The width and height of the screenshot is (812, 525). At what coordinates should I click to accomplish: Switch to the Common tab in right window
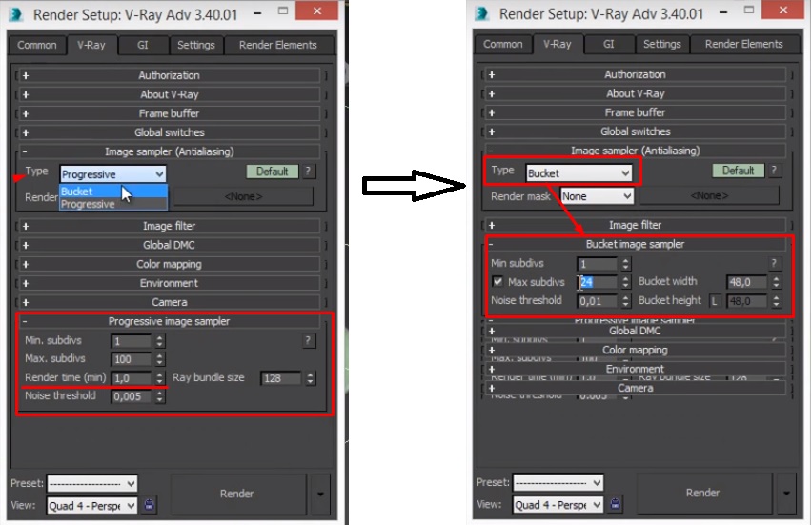point(503,44)
